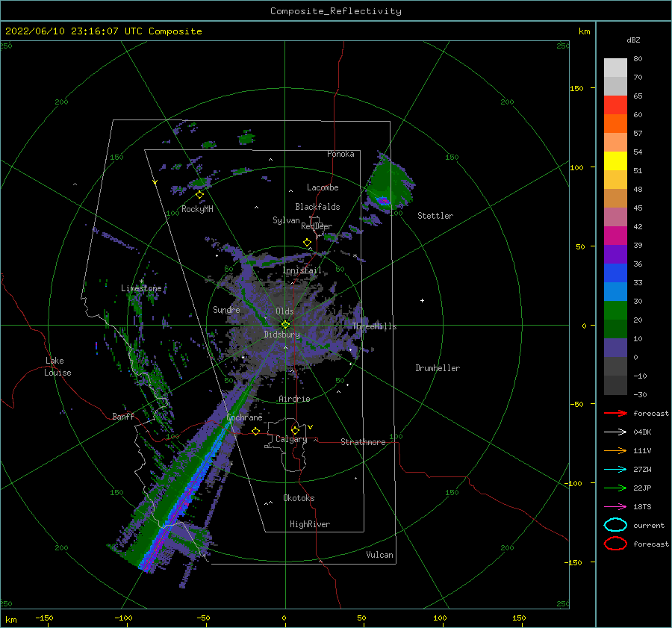Click the yellow 54 dBZ color swatch
The width and height of the screenshot is (672, 628).
pos(615,161)
